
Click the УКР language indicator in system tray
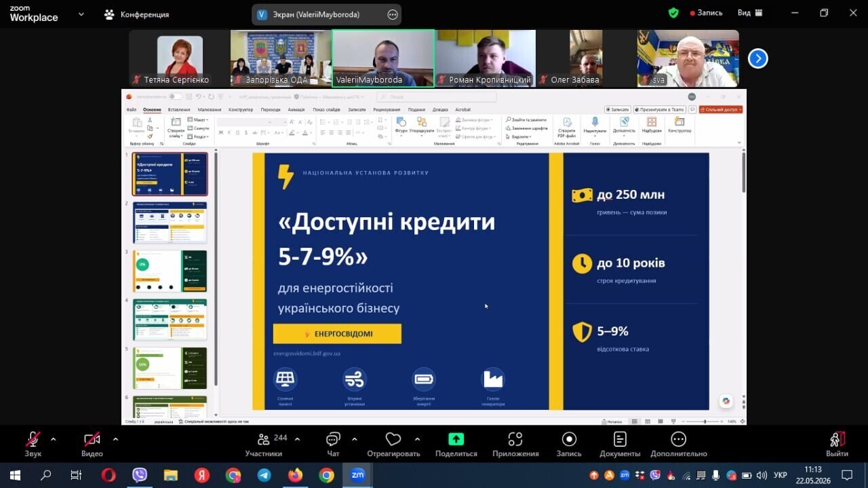tap(781, 475)
